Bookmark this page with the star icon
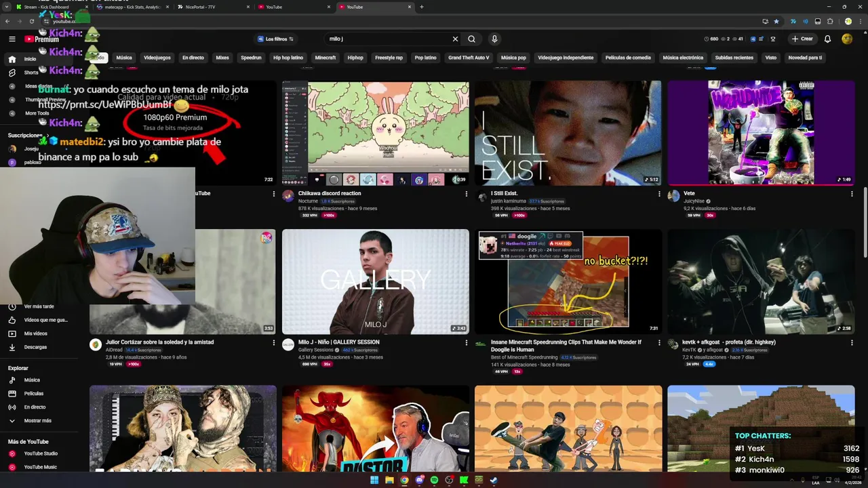Screen dimensions: 868x488 click(776, 21)
